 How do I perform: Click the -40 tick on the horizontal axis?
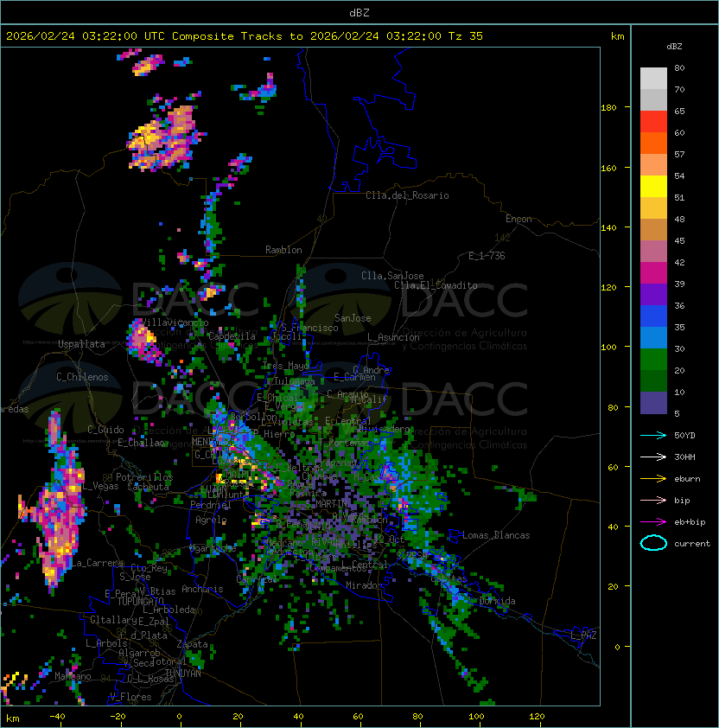pos(57,717)
